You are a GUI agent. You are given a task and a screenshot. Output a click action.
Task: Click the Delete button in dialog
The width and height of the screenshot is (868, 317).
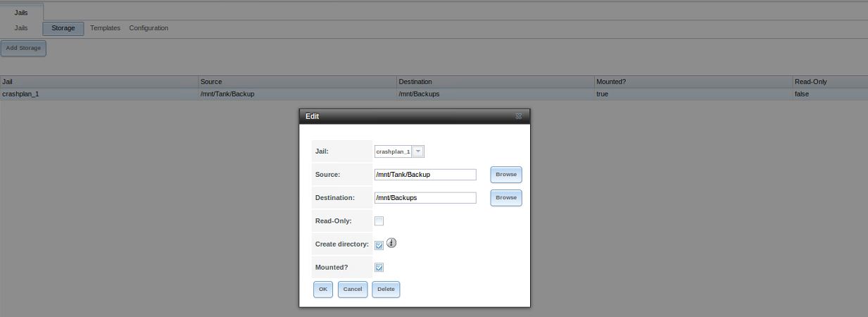pos(386,289)
